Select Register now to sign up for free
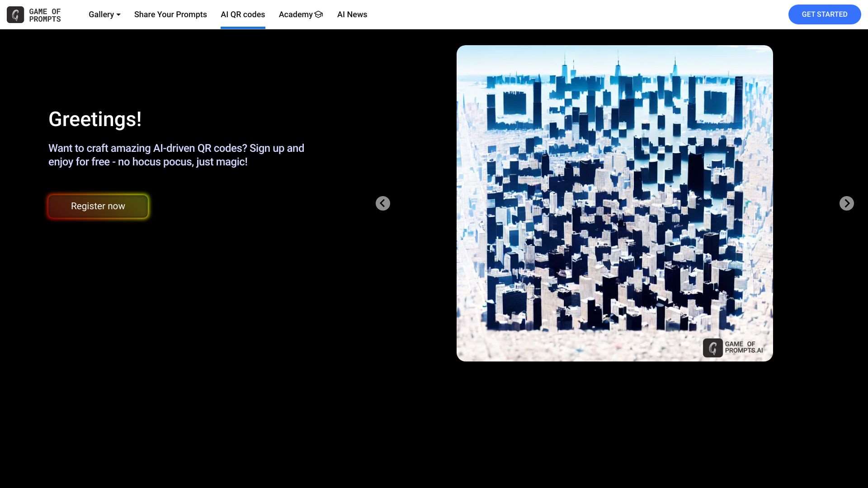The width and height of the screenshot is (868, 488). click(x=98, y=206)
